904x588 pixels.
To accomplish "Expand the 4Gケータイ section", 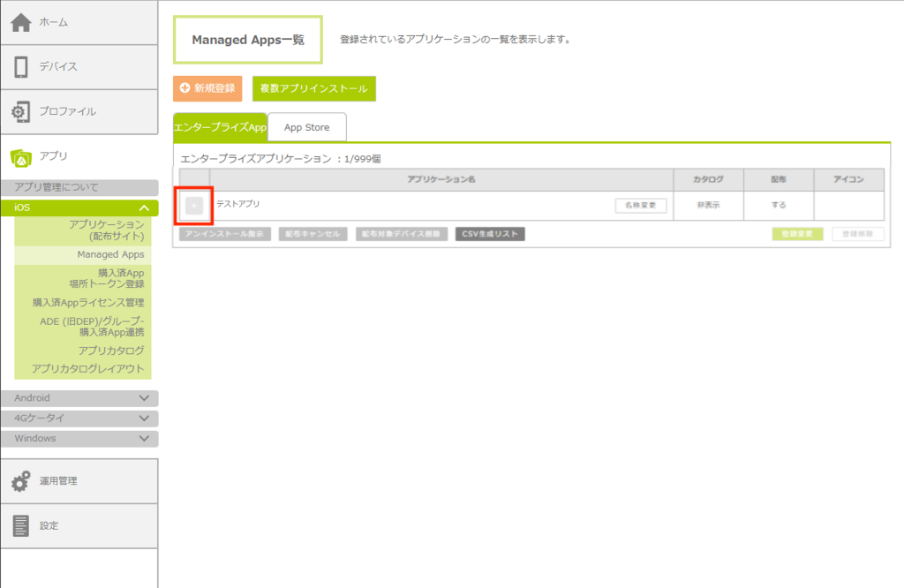I will (144, 418).
